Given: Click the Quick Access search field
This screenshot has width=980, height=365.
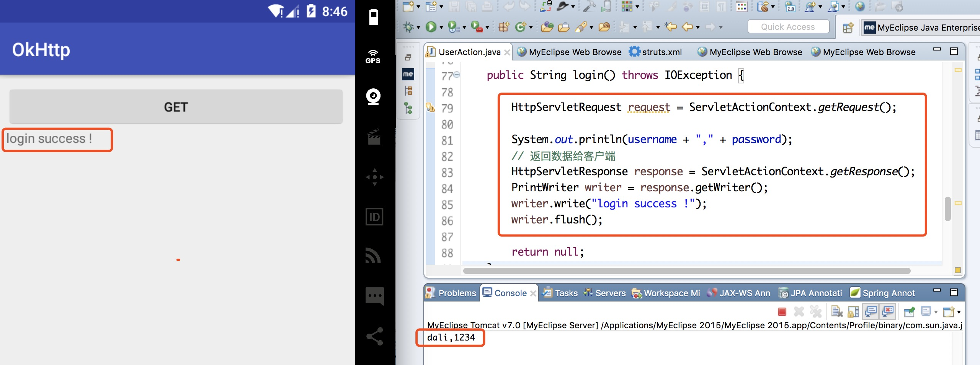Looking at the screenshot, I should tap(788, 27).
